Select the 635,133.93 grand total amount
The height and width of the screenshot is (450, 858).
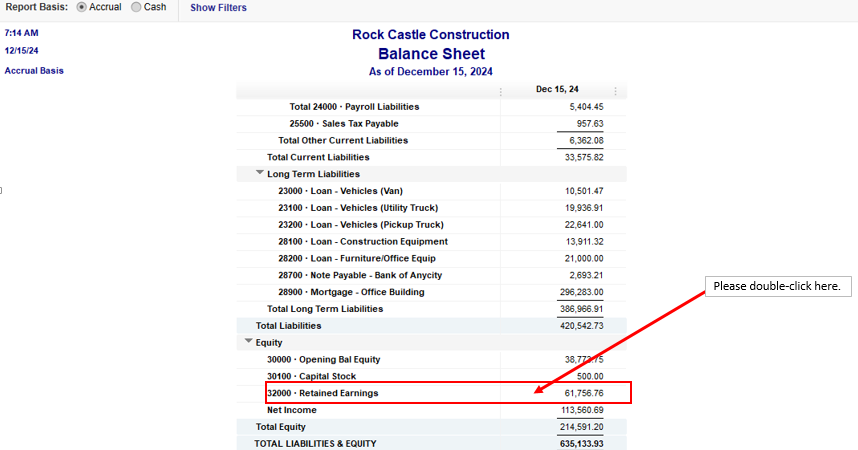point(582,444)
